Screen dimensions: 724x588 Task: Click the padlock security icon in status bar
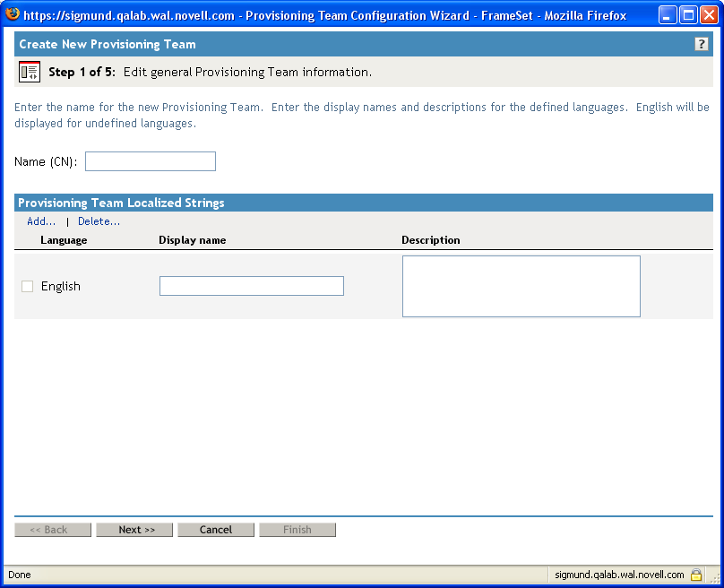[696, 575]
